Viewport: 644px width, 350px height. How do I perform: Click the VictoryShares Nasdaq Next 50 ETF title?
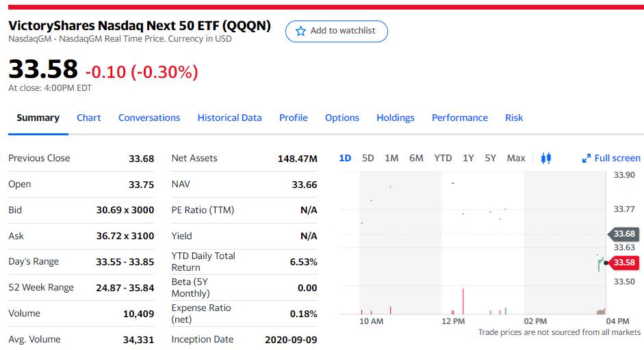pyautogui.click(x=140, y=25)
